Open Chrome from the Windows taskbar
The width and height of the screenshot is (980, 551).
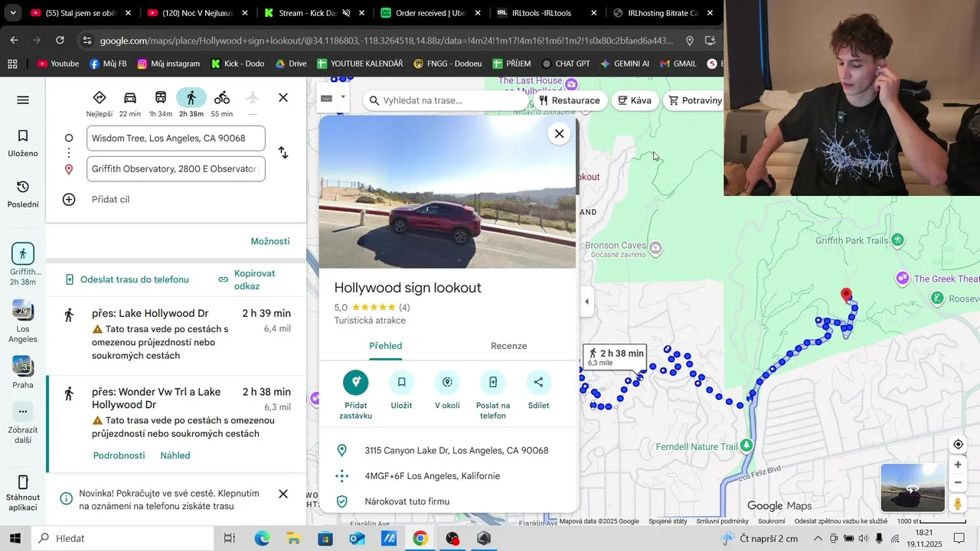[420, 538]
